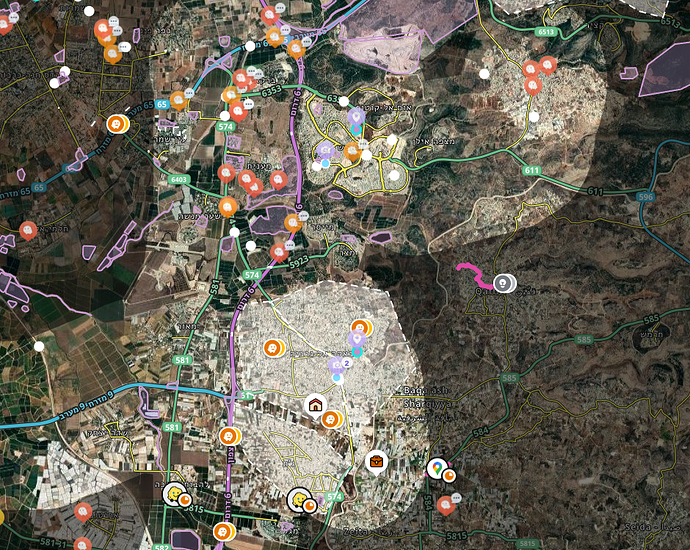The height and width of the screenshot is (550, 690).
Task: Open the red update marker on 5923 road
Action: tap(279, 253)
